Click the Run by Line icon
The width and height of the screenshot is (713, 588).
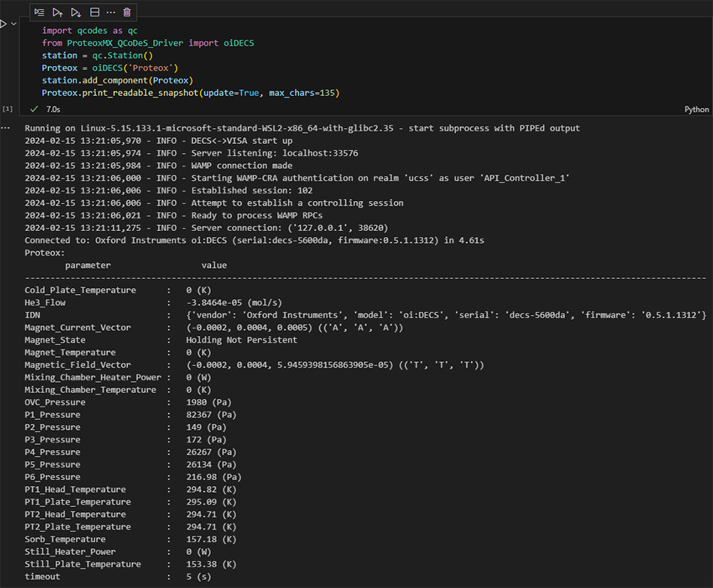point(39,12)
